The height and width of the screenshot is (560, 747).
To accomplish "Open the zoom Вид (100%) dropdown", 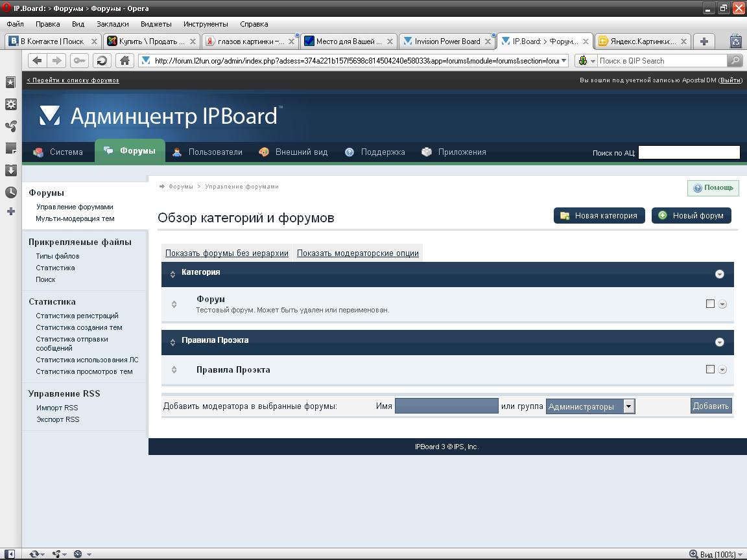I will click(717, 554).
